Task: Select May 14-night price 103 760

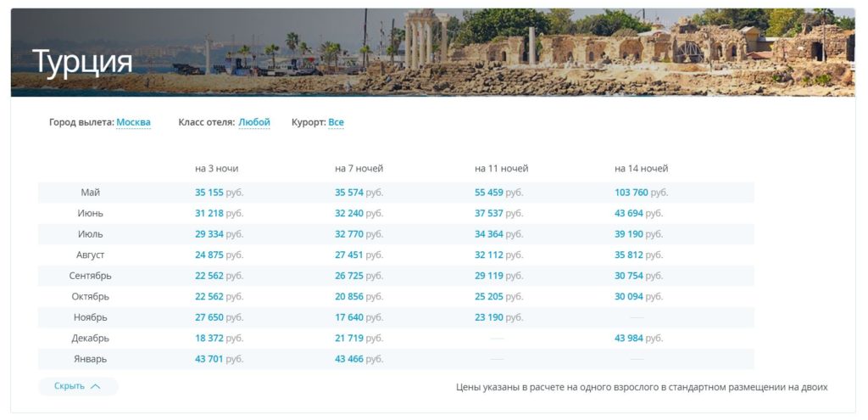Action: [632, 193]
